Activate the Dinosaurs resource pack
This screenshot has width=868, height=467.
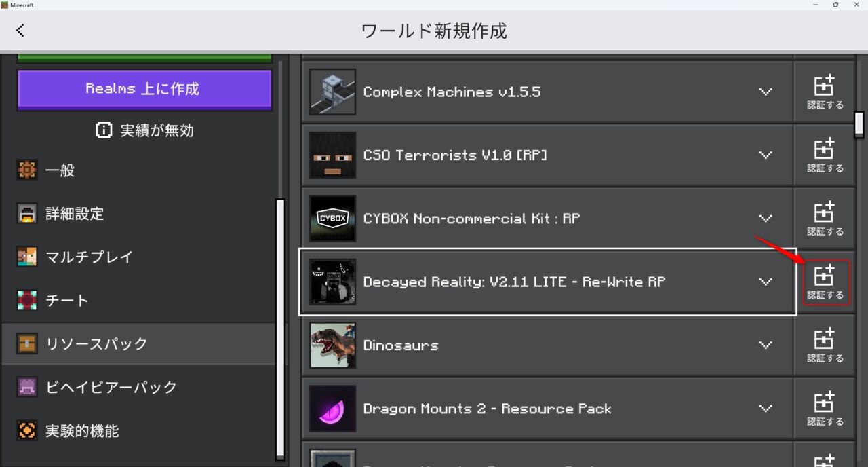[825, 345]
